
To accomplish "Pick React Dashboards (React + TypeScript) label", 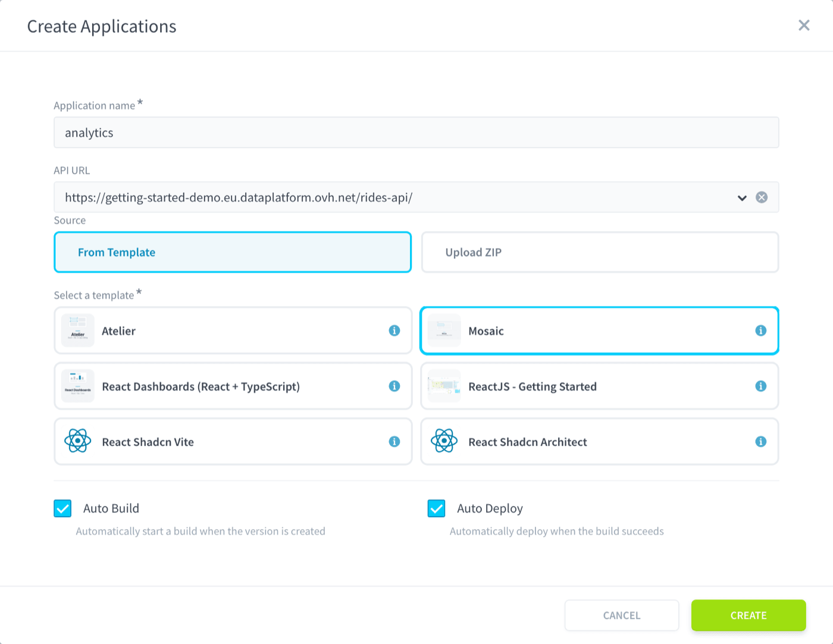I will (201, 387).
